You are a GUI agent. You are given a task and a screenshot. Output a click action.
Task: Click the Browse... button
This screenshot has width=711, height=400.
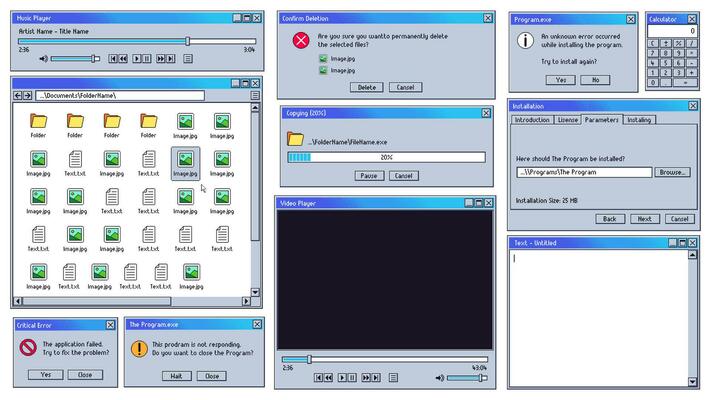pos(672,172)
